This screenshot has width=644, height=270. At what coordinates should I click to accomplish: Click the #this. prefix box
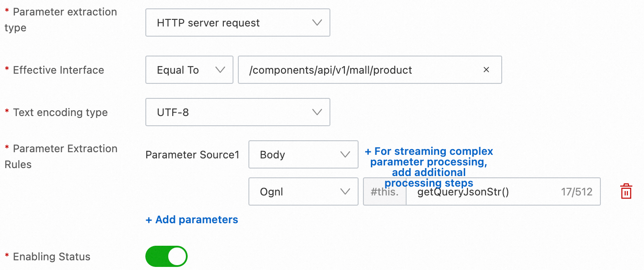tap(385, 191)
